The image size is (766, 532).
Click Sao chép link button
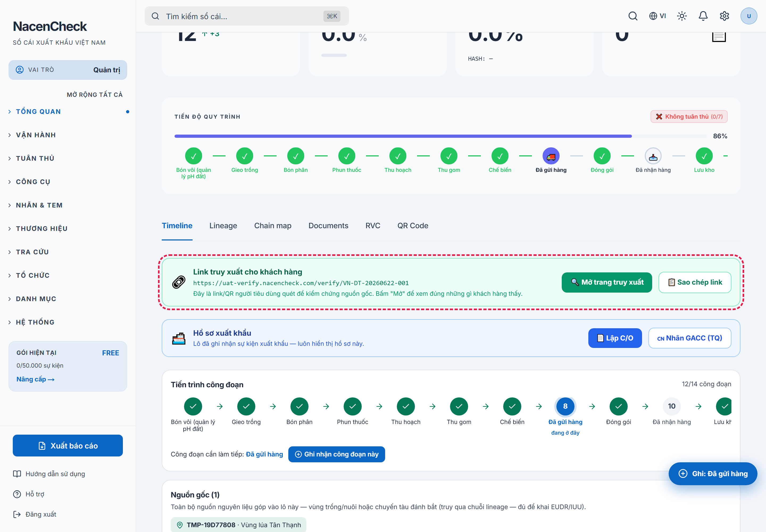pyautogui.click(x=695, y=282)
